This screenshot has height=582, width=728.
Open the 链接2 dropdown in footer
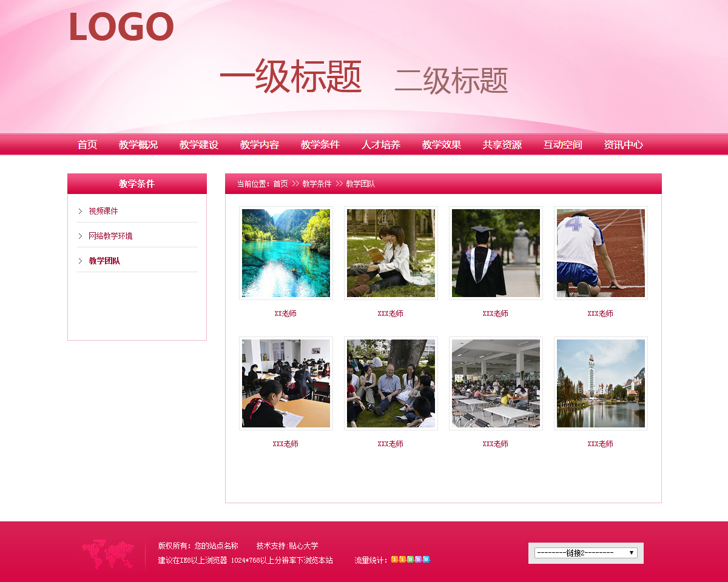tap(585, 553)
